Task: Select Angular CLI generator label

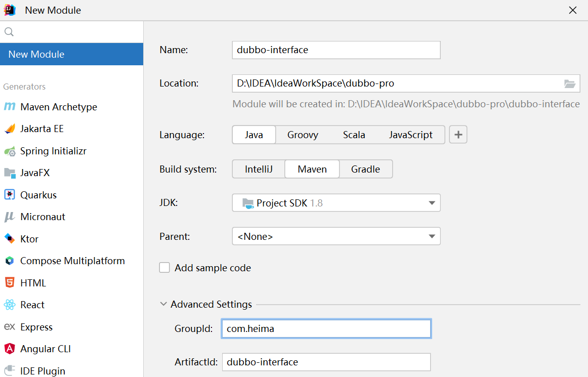Action: [46, 349]
